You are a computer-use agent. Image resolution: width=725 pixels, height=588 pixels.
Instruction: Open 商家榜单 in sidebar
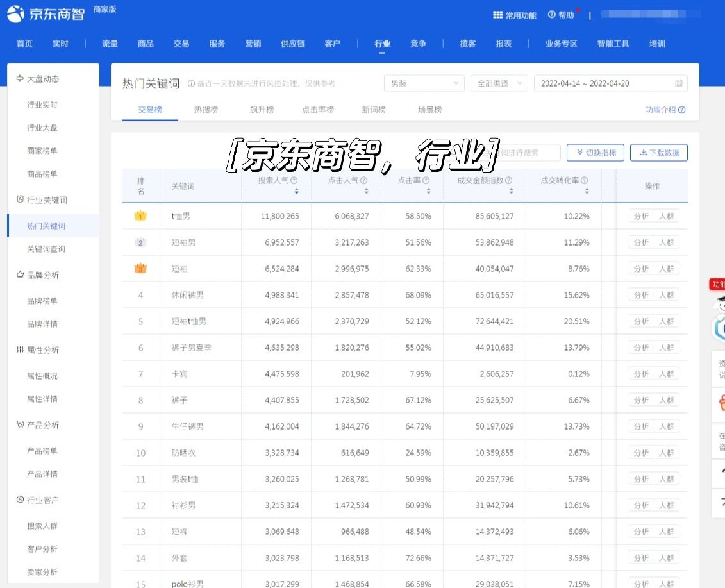pos(42,151)
